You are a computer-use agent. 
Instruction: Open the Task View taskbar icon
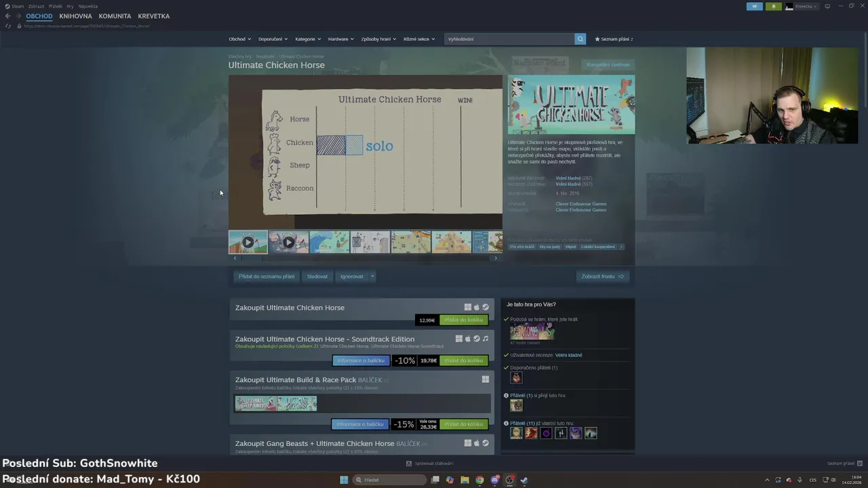pos(435,480)
